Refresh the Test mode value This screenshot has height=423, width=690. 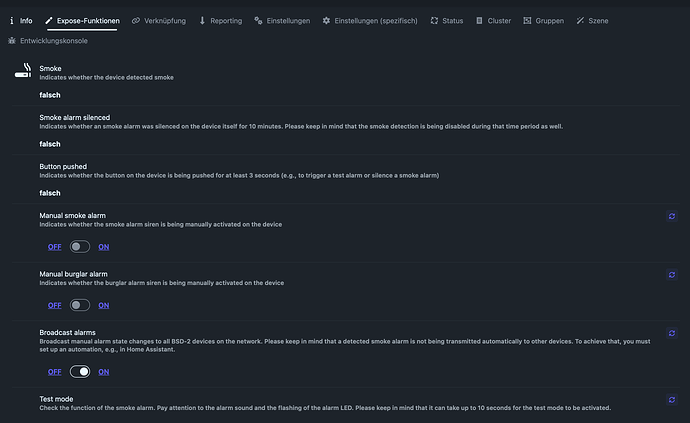(x=672, y=400)
